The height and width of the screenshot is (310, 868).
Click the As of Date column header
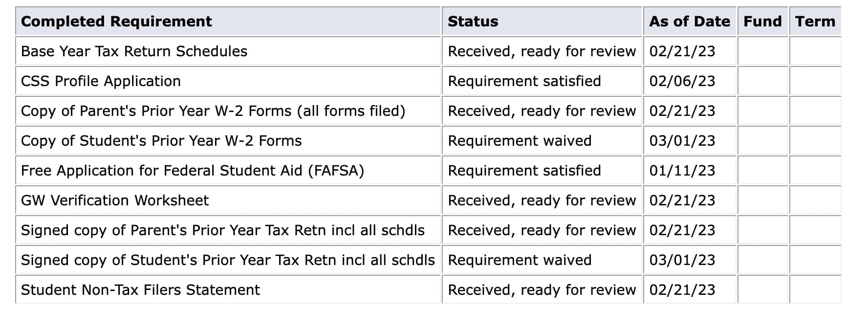(x=689, y=22)
